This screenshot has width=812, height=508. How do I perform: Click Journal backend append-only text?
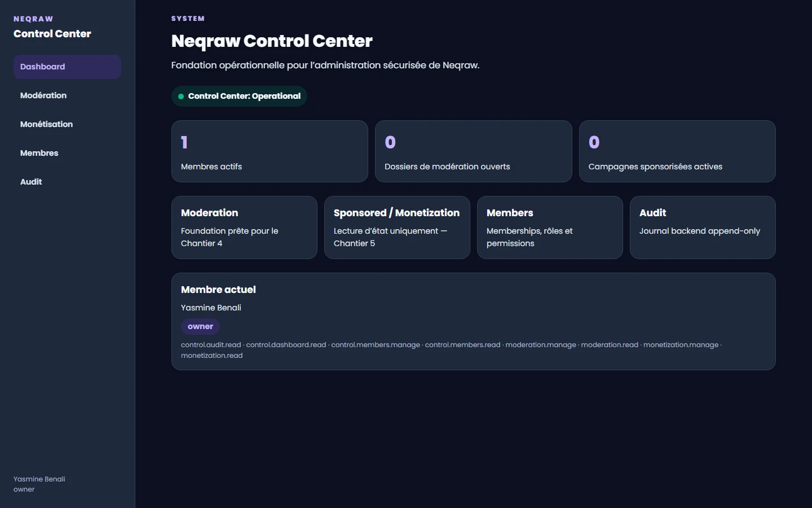pos(700,231)
